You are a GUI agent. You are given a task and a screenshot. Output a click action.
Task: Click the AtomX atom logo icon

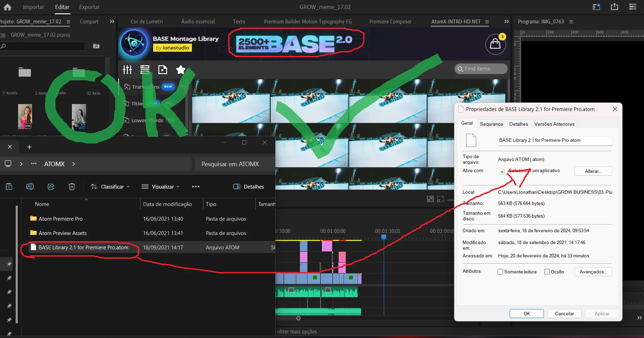point(134,43)
